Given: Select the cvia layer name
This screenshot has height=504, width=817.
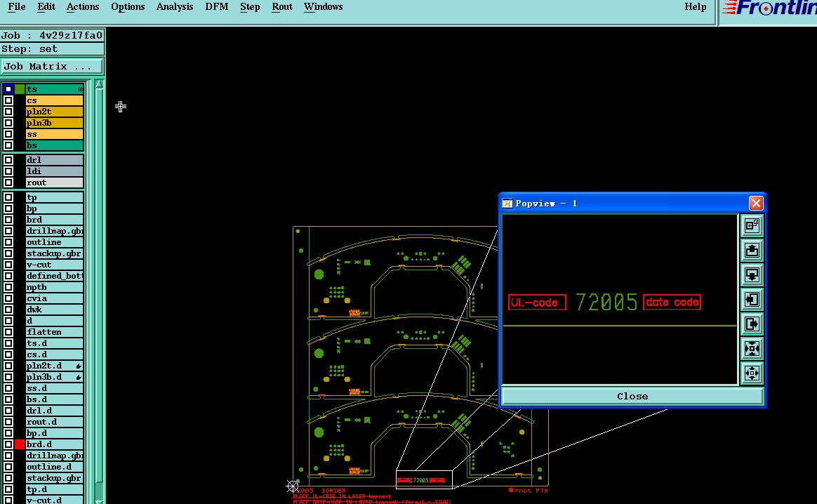Looking at the screenshot, I should [54, 298].
